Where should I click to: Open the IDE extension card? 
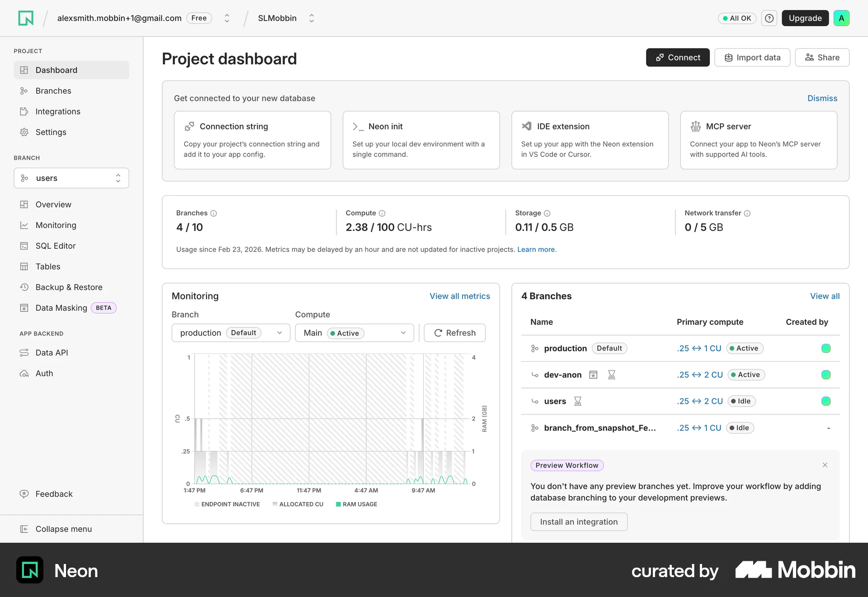point(590,140)
